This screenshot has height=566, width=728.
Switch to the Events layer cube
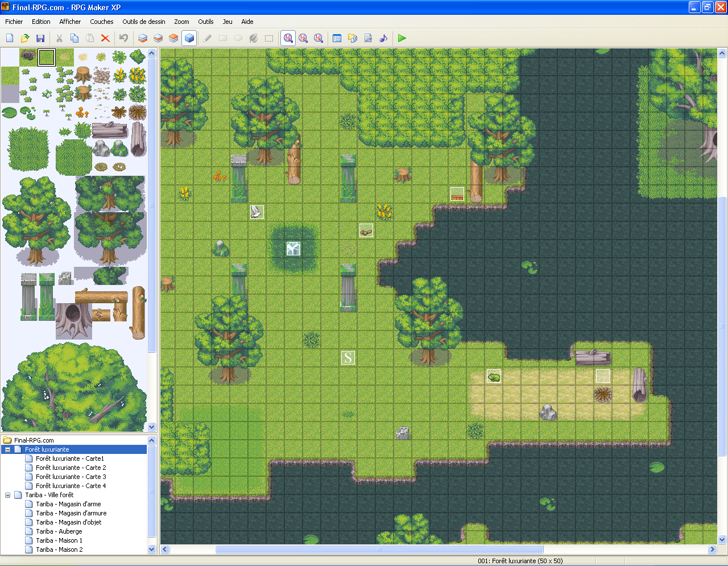(189, 38)
